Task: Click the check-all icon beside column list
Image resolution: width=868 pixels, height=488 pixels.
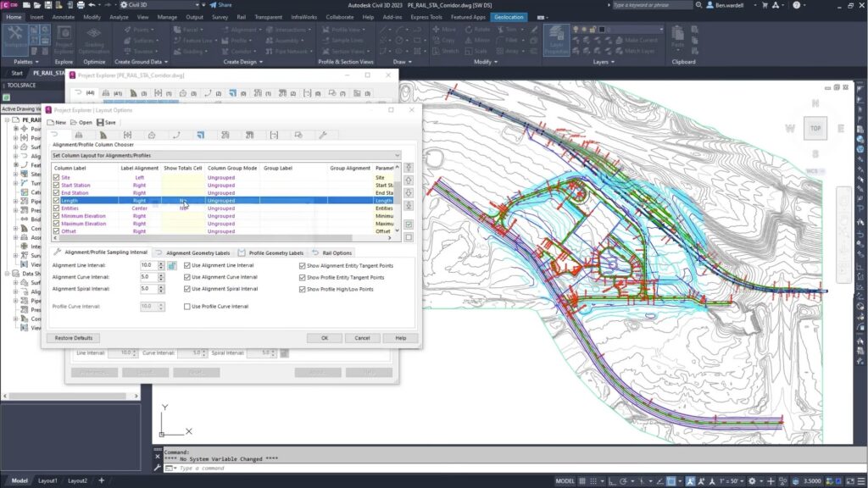Action: [x=409, y=224]
